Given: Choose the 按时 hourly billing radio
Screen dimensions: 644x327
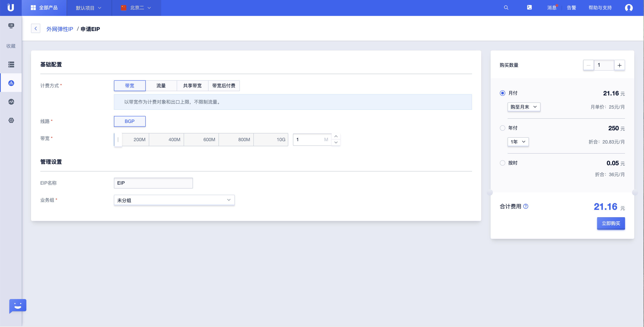Looking at the screenshot, I should 502,163.
